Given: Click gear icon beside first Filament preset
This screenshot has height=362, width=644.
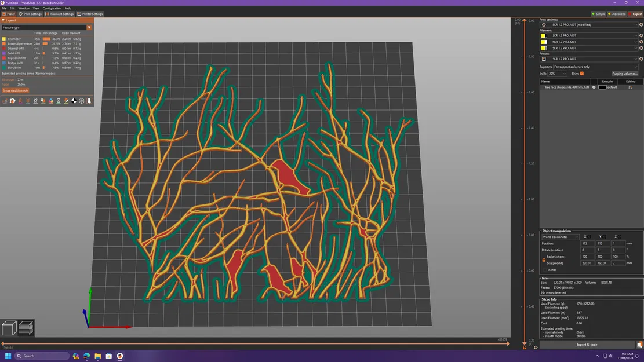Looking at the screenshot, I should (x=641, y=36).
